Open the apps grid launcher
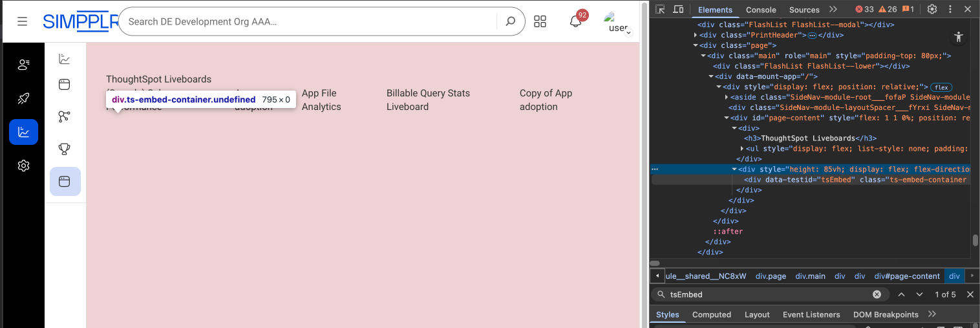 point(540,21)
